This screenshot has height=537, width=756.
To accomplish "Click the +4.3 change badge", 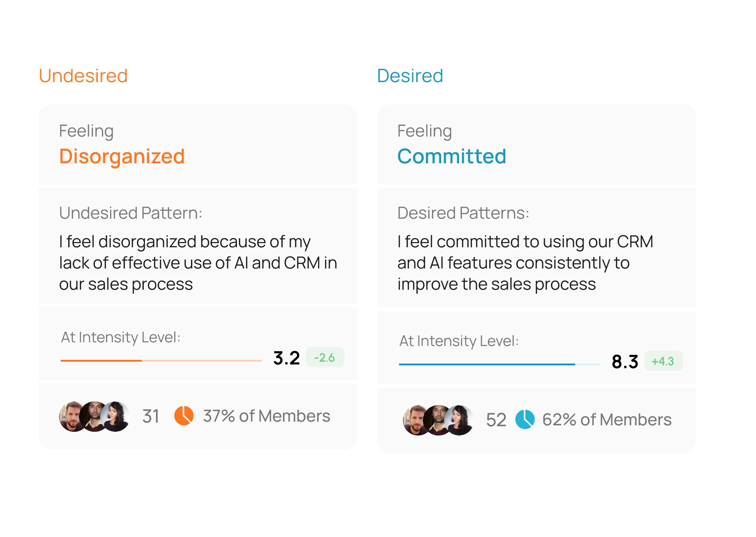I will click(x=663, y=361).
